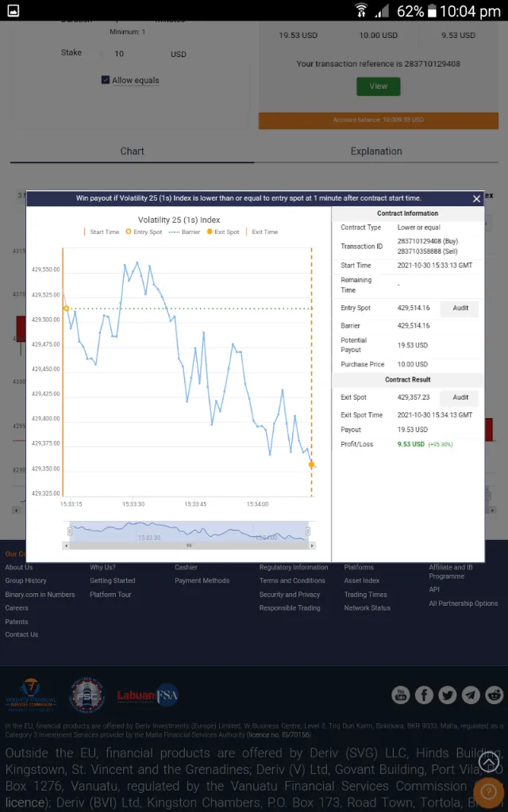Image resolution: width=508 pixels, height=812 pixels.
Task: Open the Cashier footer link
Action: point(186,568)
